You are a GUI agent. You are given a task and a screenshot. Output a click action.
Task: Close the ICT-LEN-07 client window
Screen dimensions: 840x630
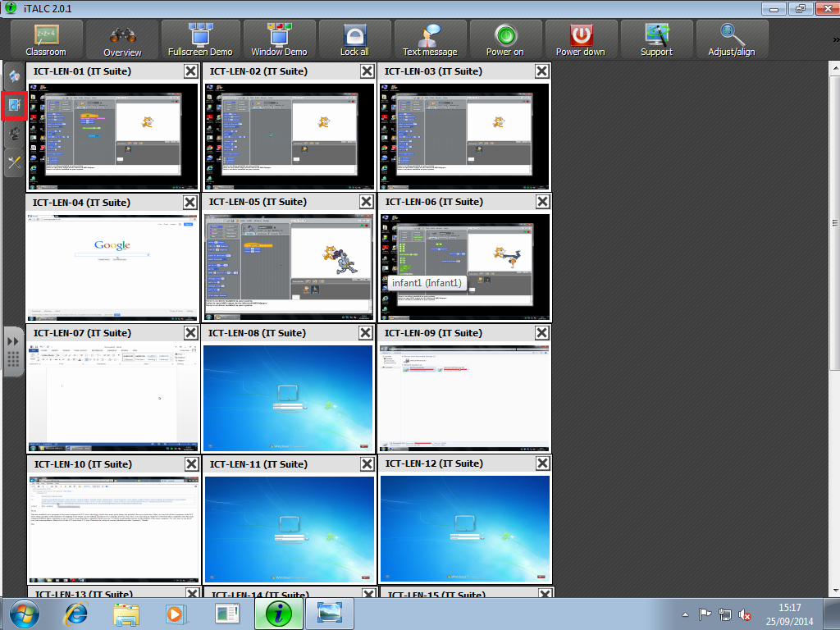190,333
